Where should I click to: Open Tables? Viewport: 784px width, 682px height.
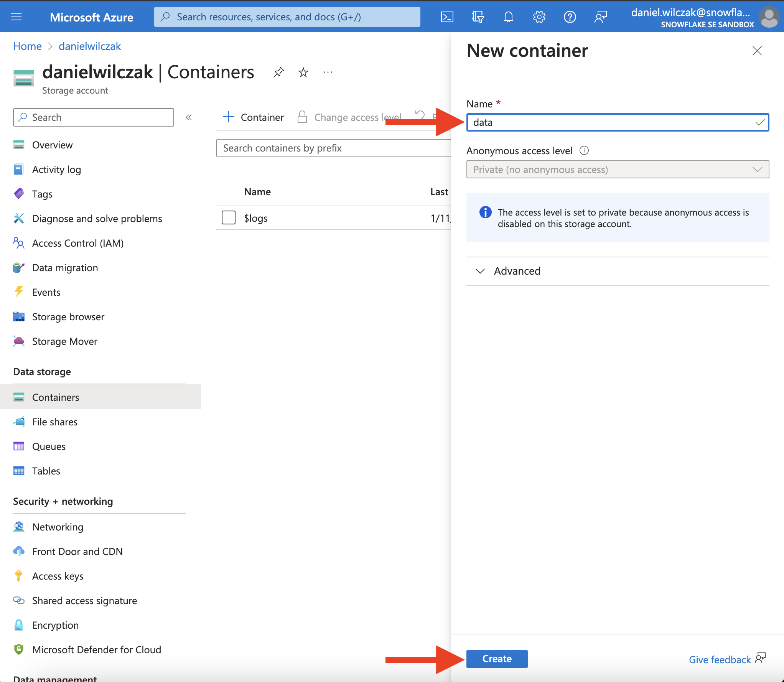click(46, 471)
